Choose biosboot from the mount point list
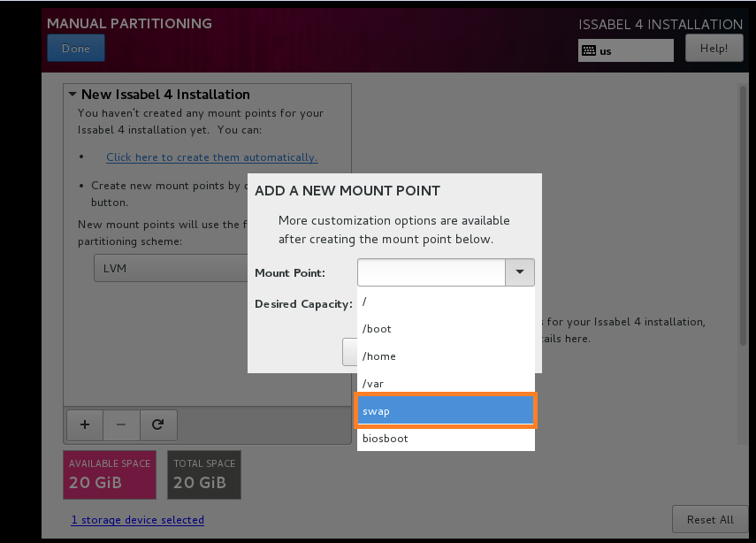This screenshot has width=756, height=543. tap(446, 439)
